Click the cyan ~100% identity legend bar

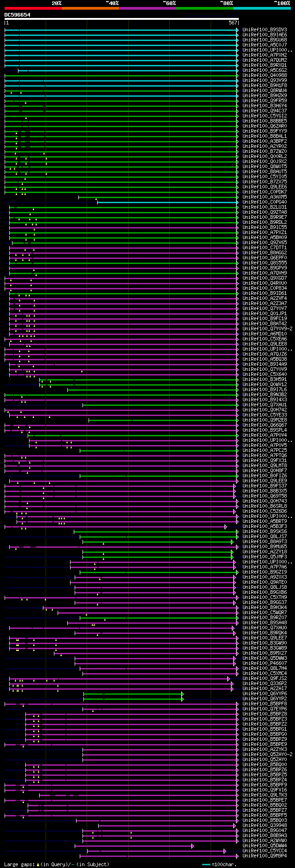point(261,8)
